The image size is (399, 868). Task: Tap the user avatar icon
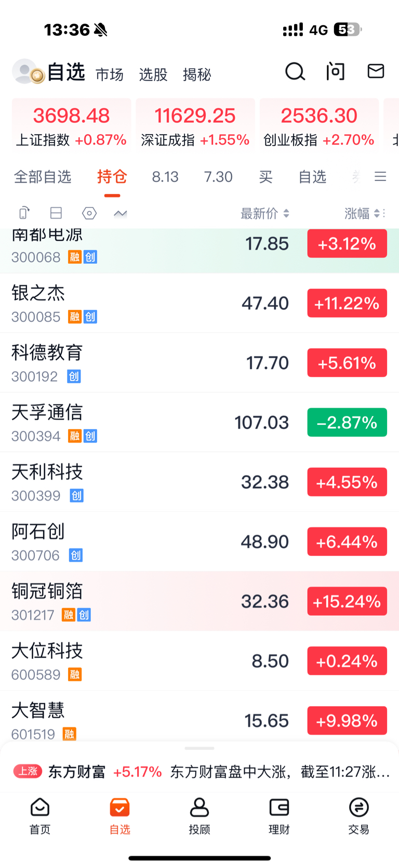click(x=28, y=72)
